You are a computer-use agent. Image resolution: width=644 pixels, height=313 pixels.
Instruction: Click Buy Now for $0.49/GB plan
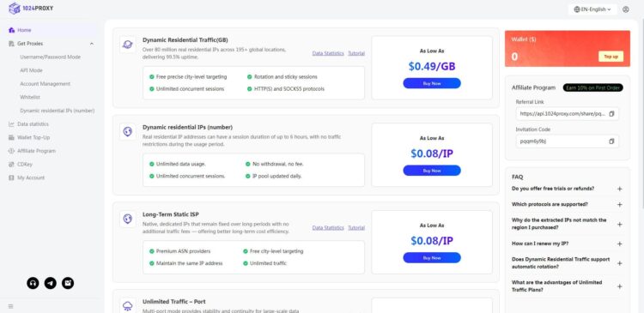432,83
